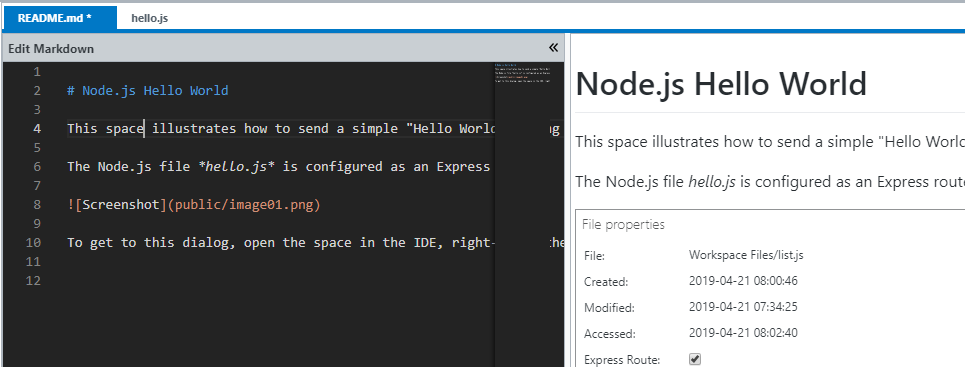Click the '![Screenshot]' text on line 8

point(117,204)
